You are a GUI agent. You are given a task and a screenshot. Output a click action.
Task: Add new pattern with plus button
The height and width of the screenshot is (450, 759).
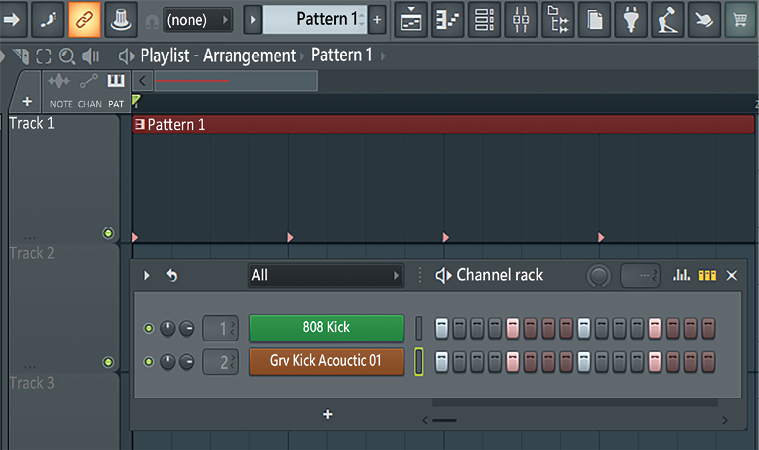click(x=377, y=20)
